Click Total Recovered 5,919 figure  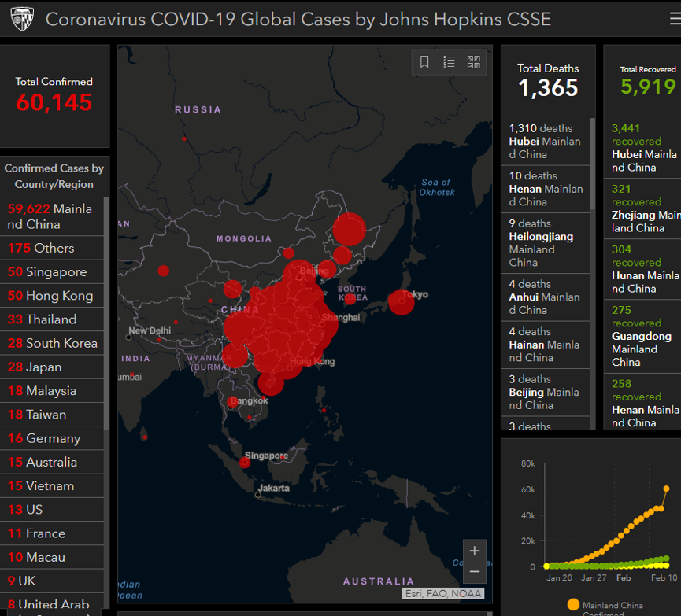648,87
